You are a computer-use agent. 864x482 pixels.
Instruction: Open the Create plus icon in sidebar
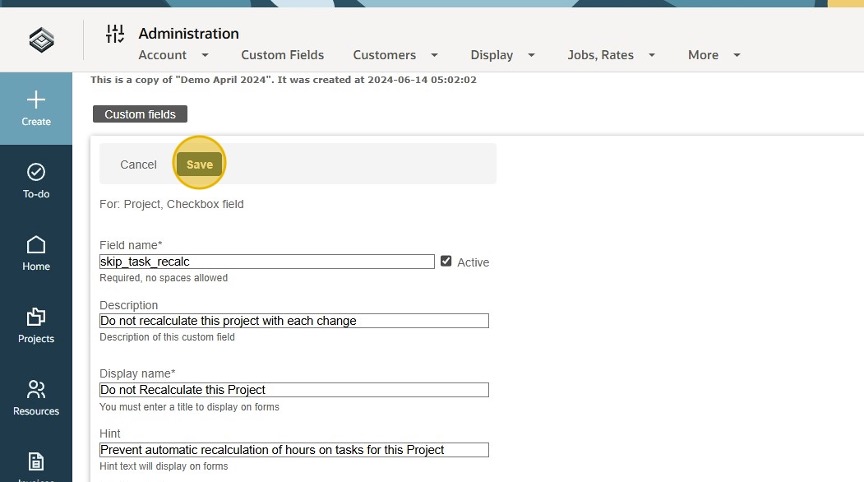36,100
